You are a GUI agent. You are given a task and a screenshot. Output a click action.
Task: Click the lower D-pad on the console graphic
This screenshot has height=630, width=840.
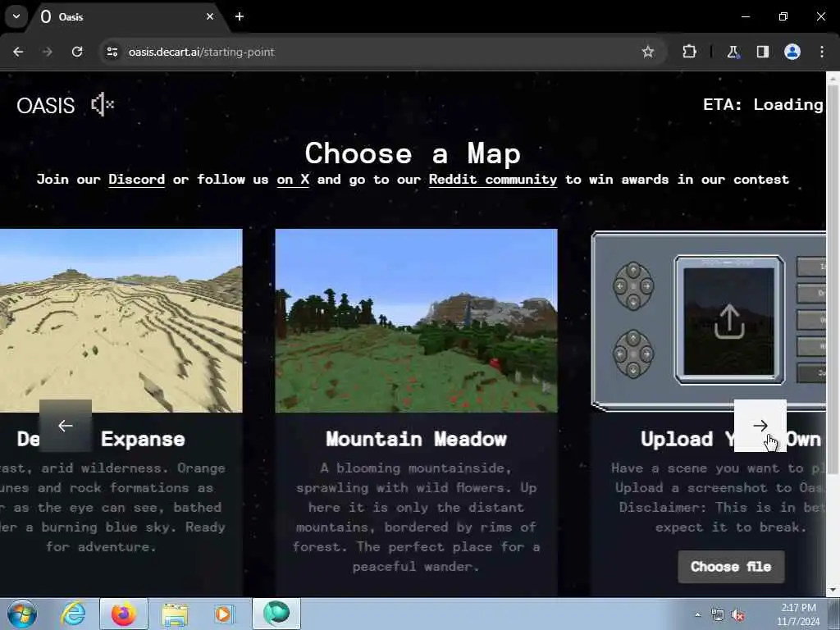click(x=633, y=354)
